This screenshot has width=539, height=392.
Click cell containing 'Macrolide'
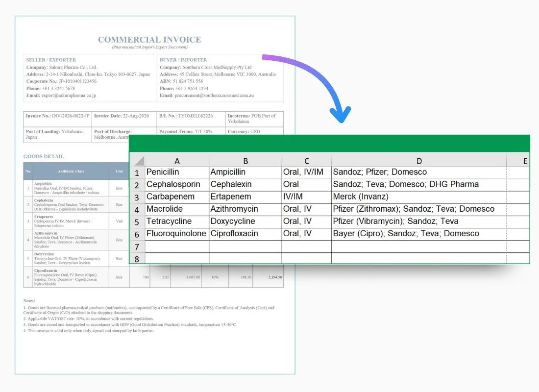(177, 209)
